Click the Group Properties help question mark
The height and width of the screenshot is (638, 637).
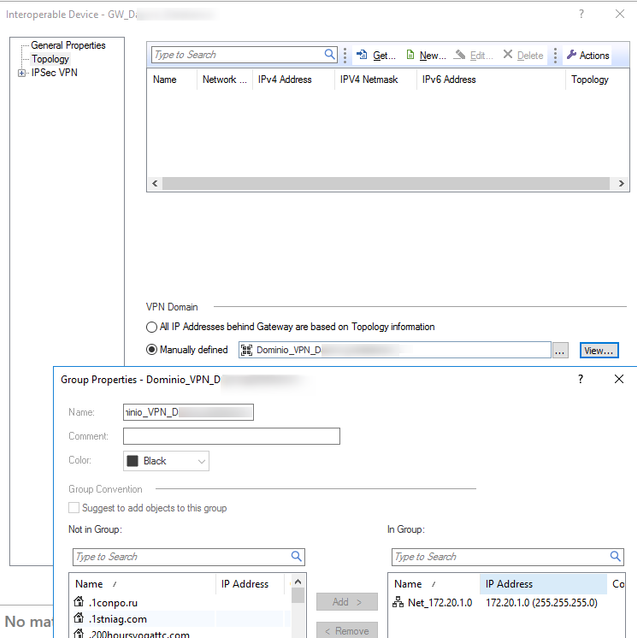click(x=581, y=380)
